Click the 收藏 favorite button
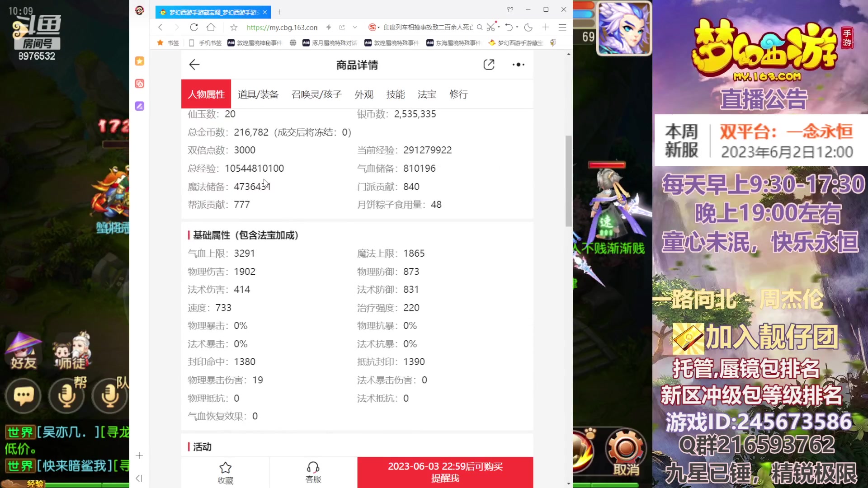Image resolution: width=868 pixels, height=488 pixels. tap(225, 473)
